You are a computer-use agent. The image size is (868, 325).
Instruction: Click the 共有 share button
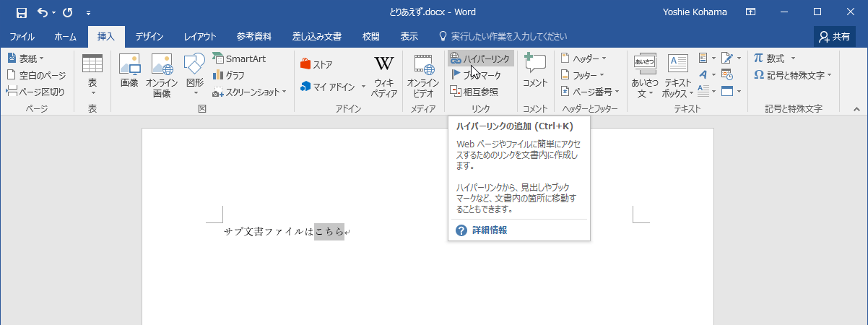coord(834,36)
